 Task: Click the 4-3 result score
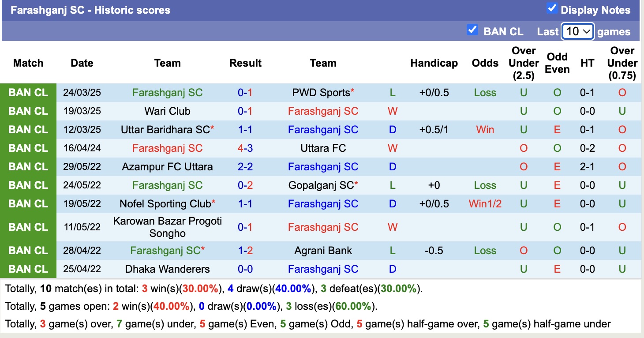(x=245, y=148)
